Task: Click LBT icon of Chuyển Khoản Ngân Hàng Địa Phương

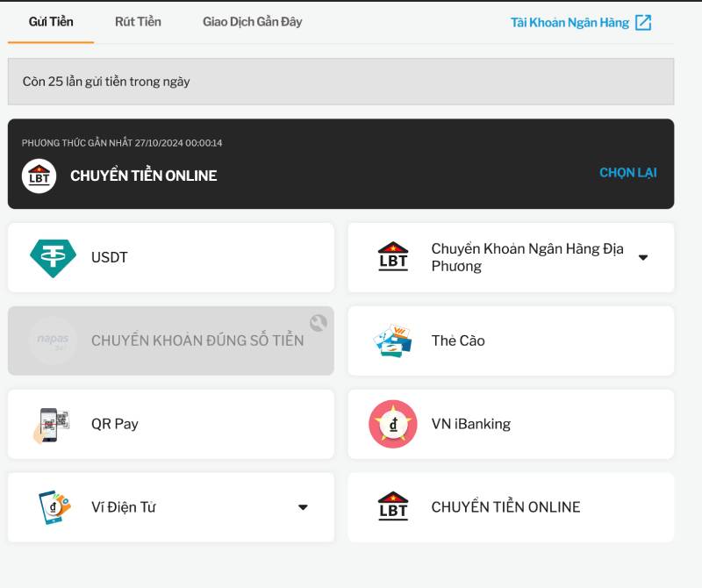Action: pos(392,257)
